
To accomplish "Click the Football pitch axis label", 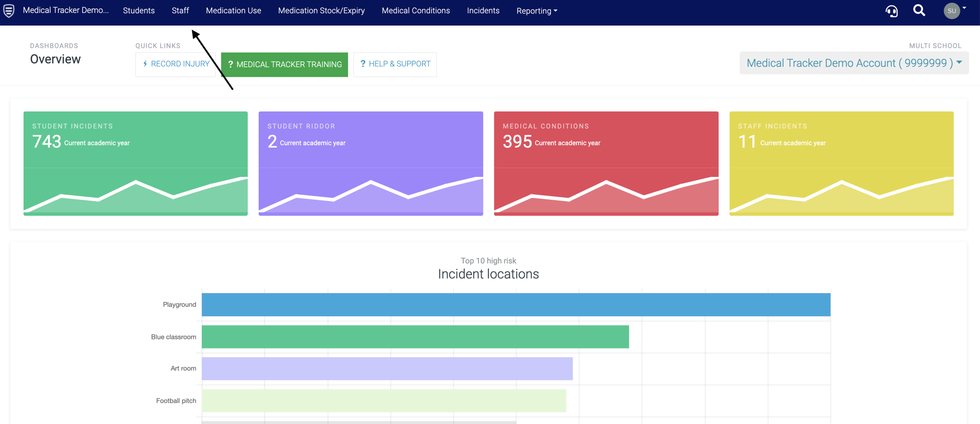I will click(176, 401).
